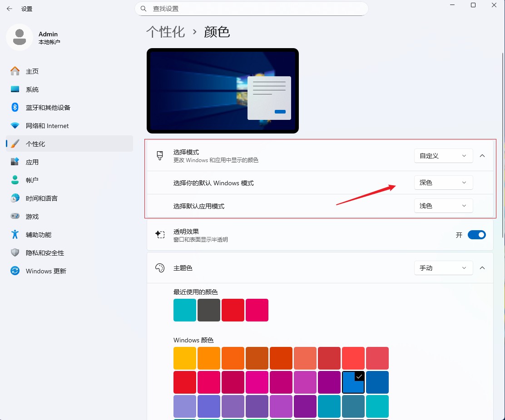The height and width of the screenshot is (420, 505).
Task: Click the Wi-Fi network icon
Action: coord(15,126)
